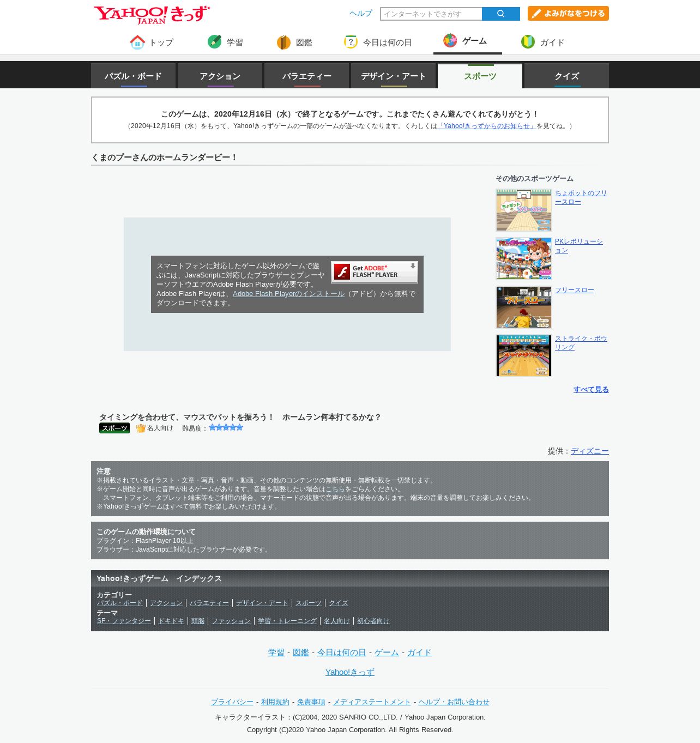
Task: Open theme link 学習・トレーニング
Action: pyautogui.click(x=287, y=621)
